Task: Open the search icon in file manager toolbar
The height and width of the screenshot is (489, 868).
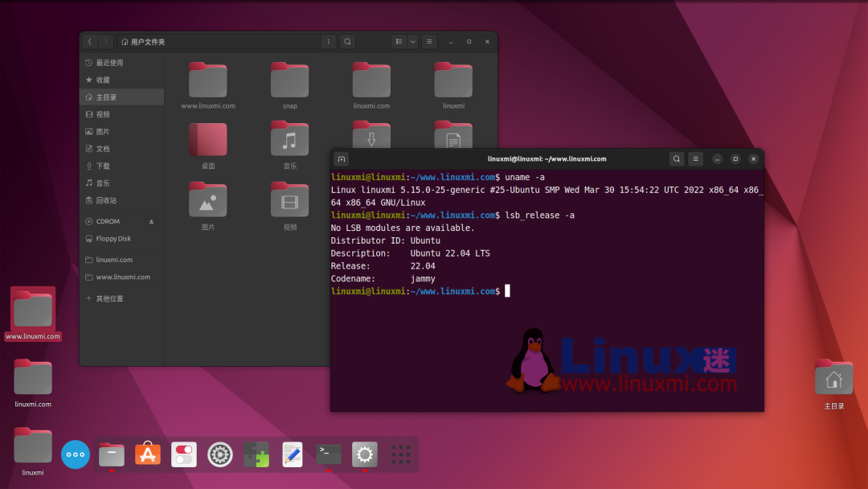Action: pos(346,41)
